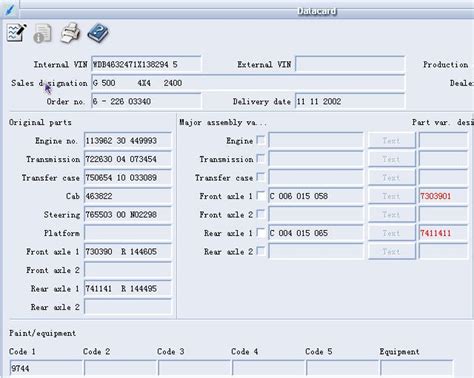Click the Datacard window title
The width and height of the screenshot is (474, 378).
316,11
